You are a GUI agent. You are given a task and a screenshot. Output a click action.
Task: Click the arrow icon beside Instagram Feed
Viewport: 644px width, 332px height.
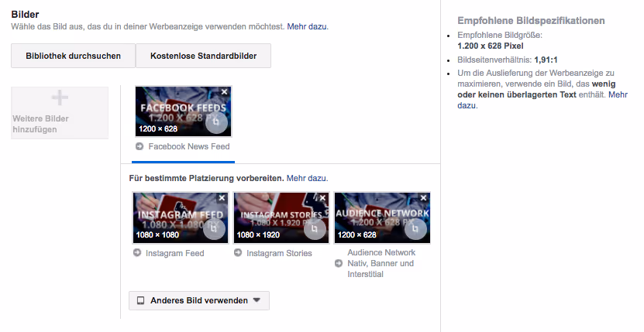137,253
